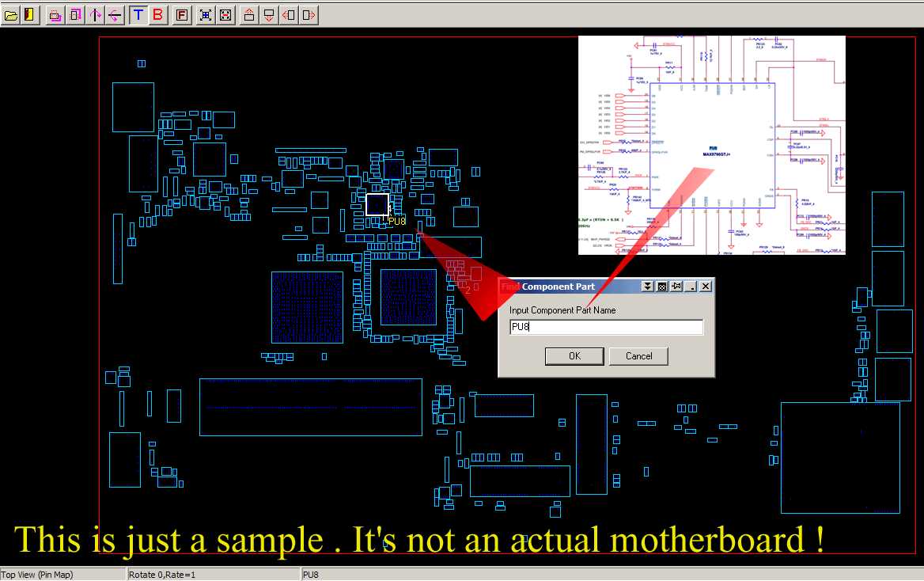Switch to Bottom view with red B
The image size is (924, 581).
point(158,15)
